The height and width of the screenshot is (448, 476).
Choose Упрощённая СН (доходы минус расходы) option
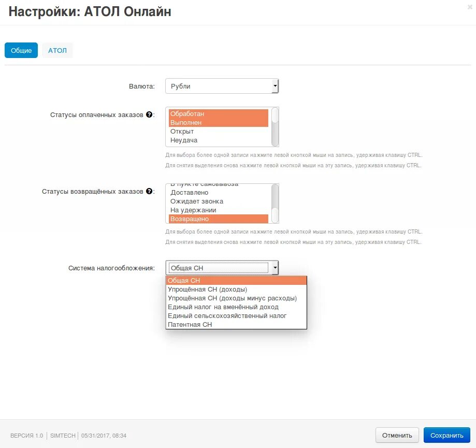[x=236, y=298]
